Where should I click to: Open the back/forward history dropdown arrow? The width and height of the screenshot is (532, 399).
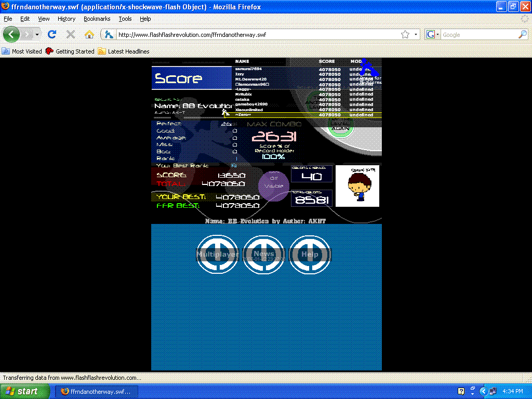(x=37, y=35)
